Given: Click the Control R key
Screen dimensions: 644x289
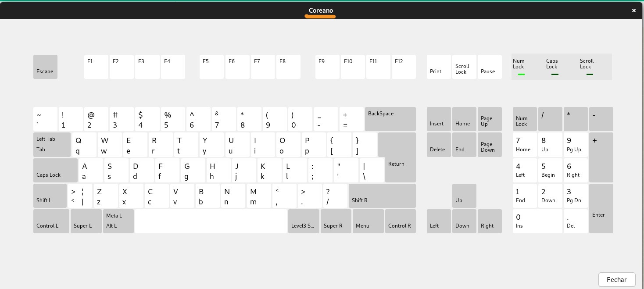Looking at the screenshot, I should pyautogui.click(x=401, y=221).
